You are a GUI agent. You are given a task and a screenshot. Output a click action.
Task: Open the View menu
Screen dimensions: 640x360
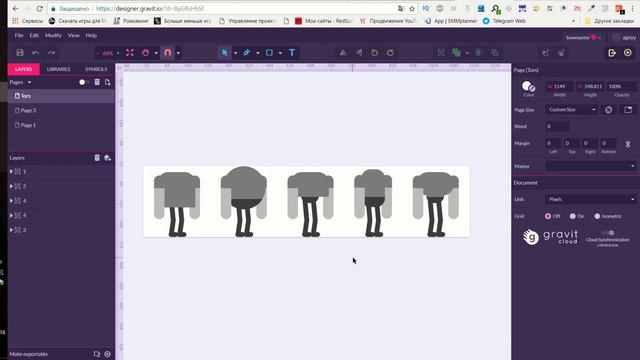pyautogui.click(x=73, y=36)
